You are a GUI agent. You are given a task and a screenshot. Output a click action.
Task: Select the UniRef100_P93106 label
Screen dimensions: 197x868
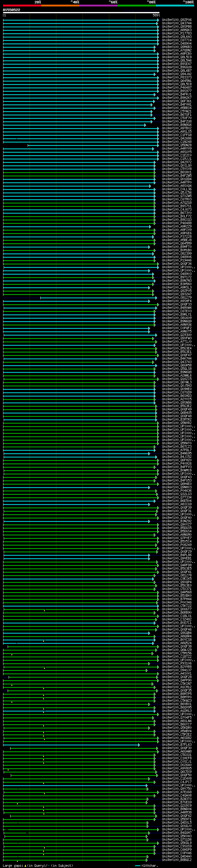tap(177, 664)
